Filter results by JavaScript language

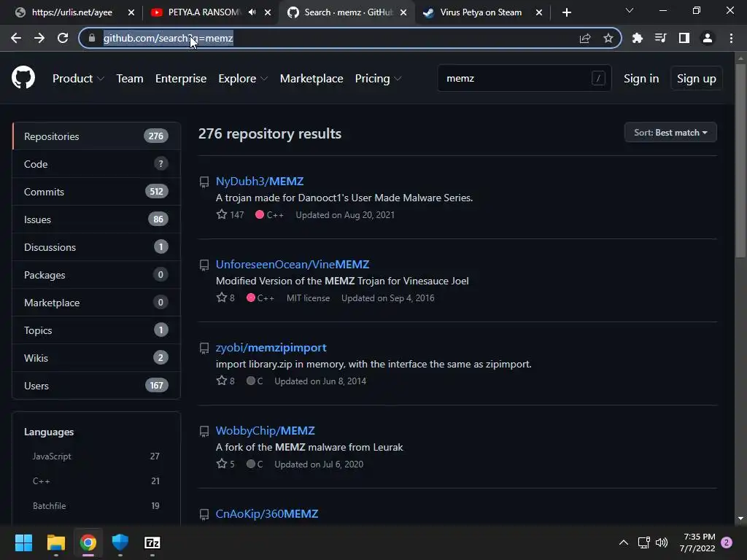96,456
